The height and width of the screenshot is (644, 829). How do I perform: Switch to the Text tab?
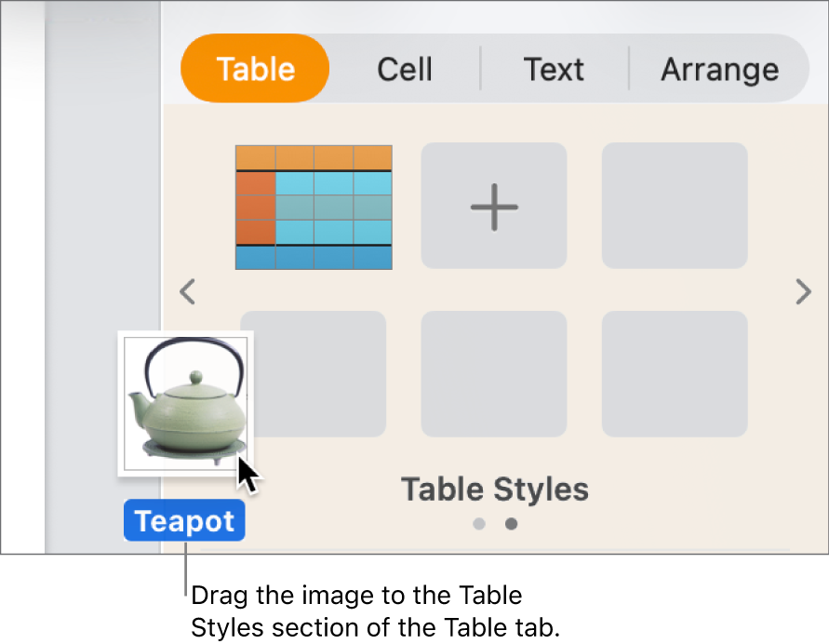pyautogui.click(x=554, y=68)
